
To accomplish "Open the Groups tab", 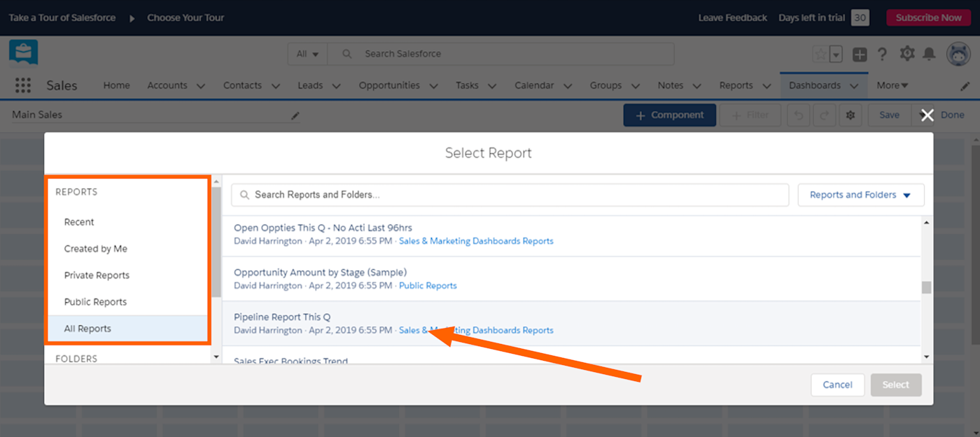I will (605, 85).
